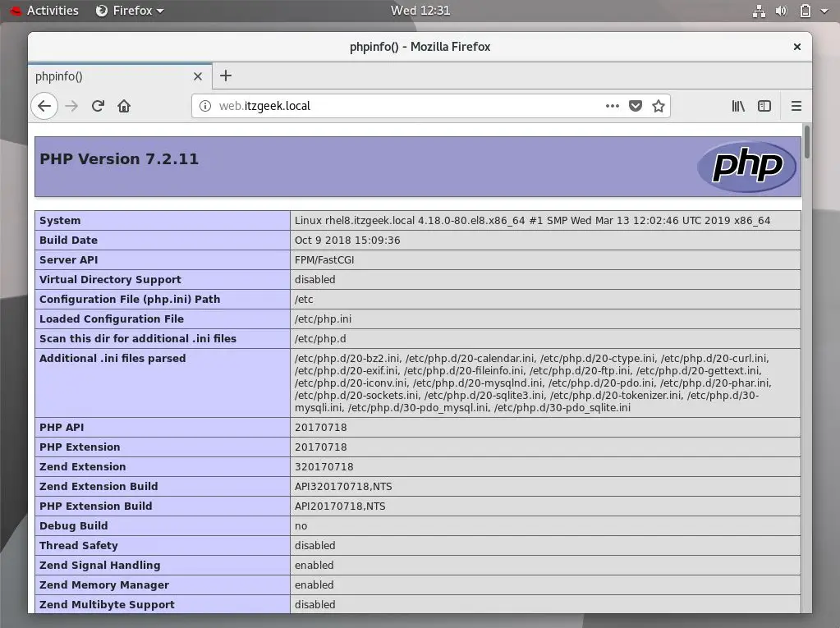Click the 320170718 value
Screen dimensions: 840x628
coord(324,467)
